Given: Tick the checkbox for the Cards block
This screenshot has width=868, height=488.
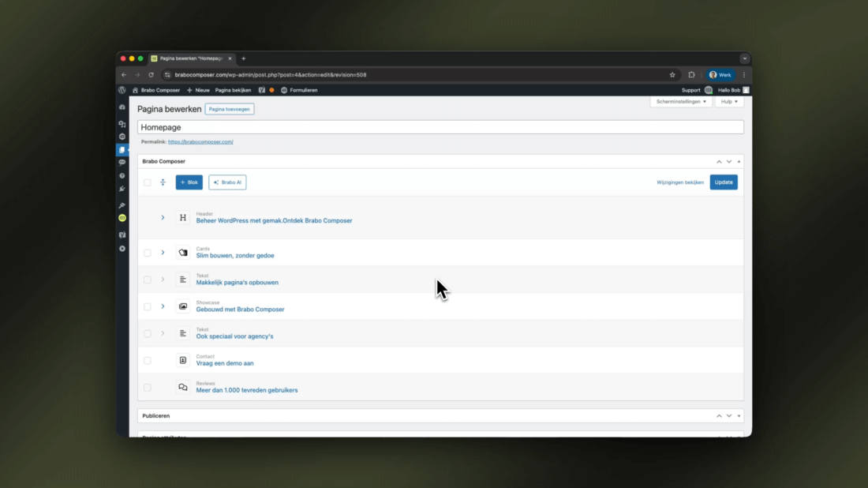Looking at the screenshot, I should [x=148, y=253].
